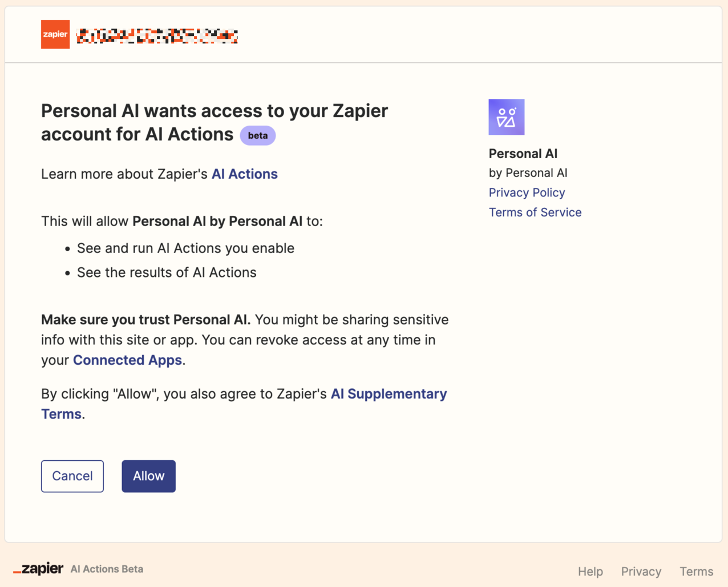
Task: Click the "See the results of AI Actions" bullet
Action: tap(167, 273)
